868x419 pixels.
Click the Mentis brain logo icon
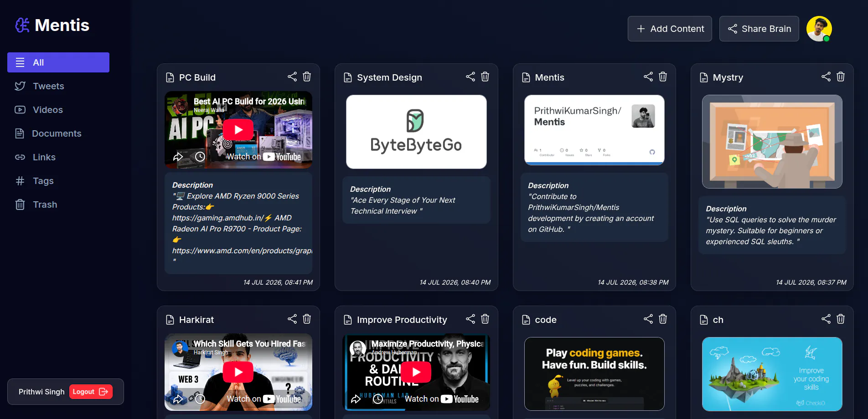click(x=22, y=25)
